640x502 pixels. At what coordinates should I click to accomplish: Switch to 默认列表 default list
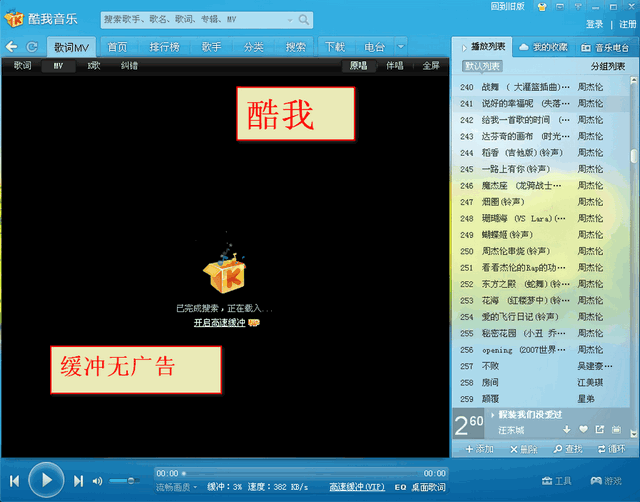[x=482, y=66]
